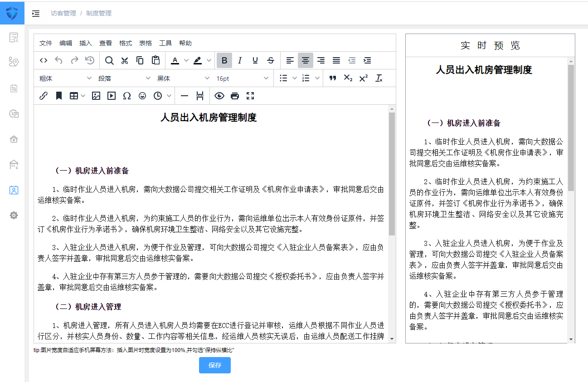Align text to the left

click(x=290, y=60)
